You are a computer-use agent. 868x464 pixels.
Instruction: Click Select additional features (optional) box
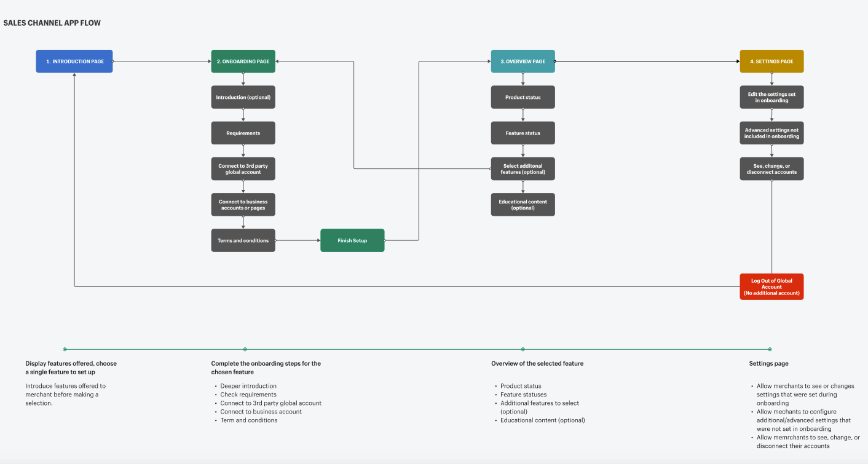523,169
